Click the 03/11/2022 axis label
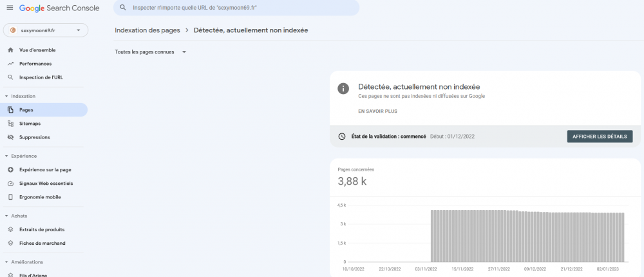 (x=426, y=269)
